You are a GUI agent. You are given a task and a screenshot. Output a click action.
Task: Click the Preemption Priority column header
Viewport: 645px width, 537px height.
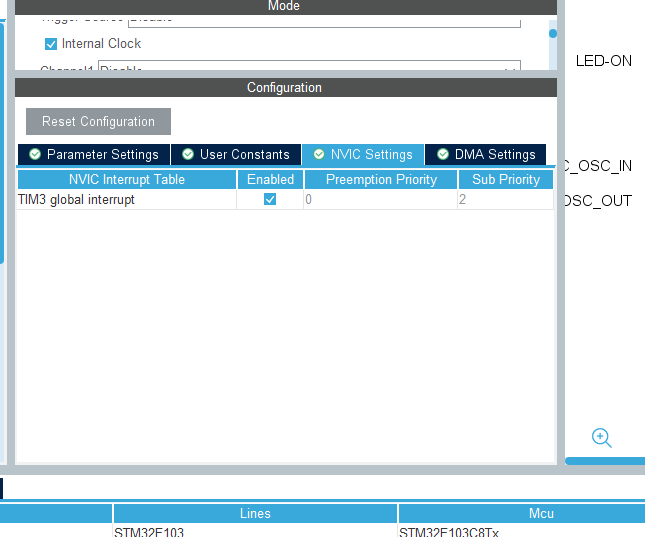(381, 179)
